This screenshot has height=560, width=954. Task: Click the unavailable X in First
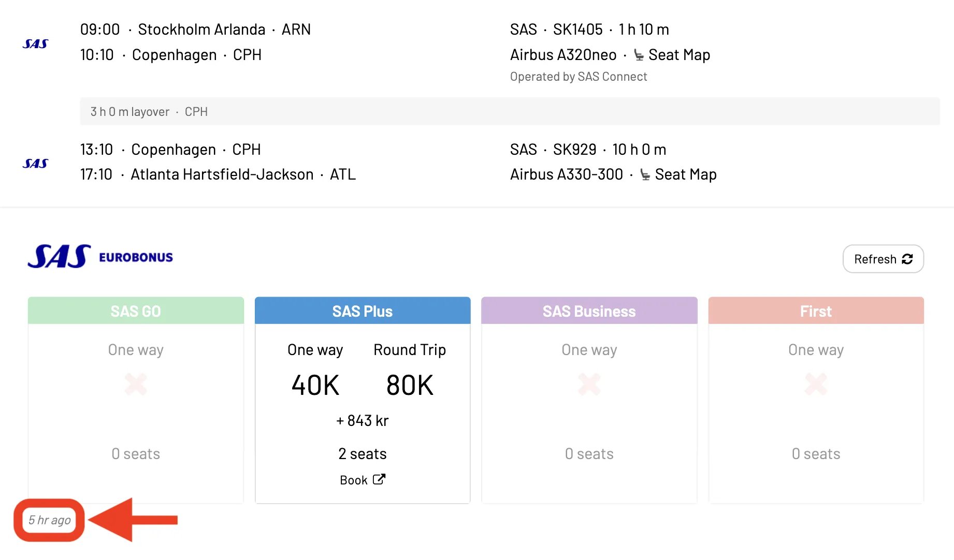[x=816, y=385]
